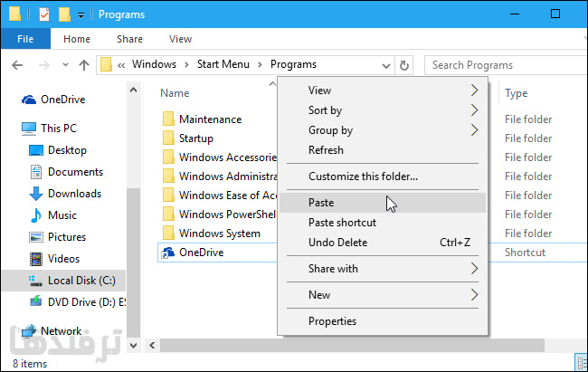588x372 pixels.
Task: Refresh the address bar location
Action: point(403,65)
